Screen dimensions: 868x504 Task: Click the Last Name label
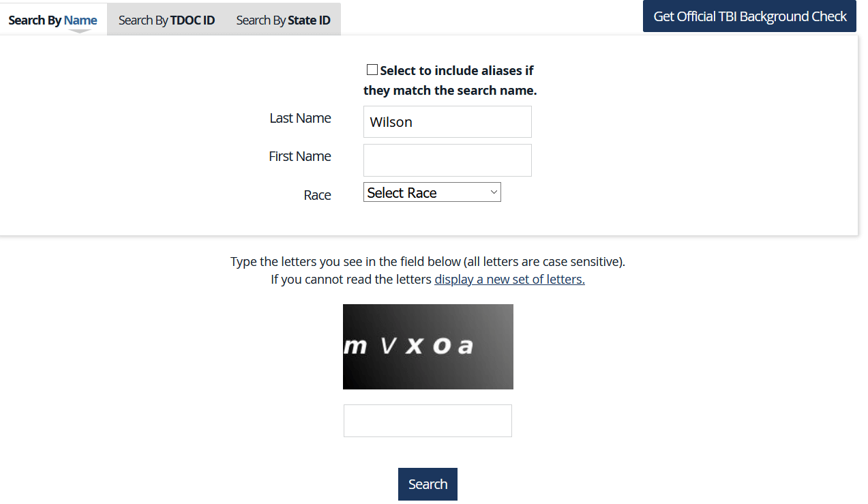tap(300, 118)
